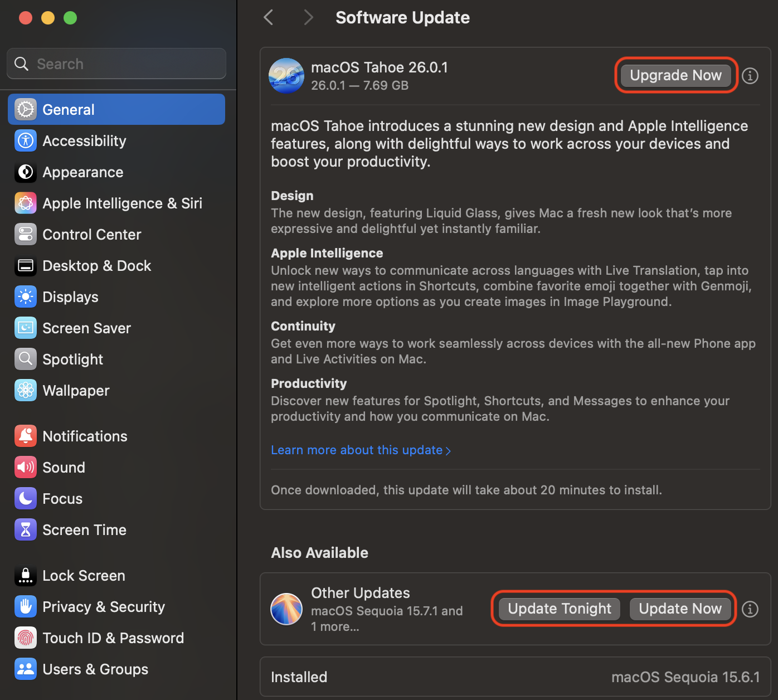Click the macOS Tahoe 26 icon

(286, 75)
